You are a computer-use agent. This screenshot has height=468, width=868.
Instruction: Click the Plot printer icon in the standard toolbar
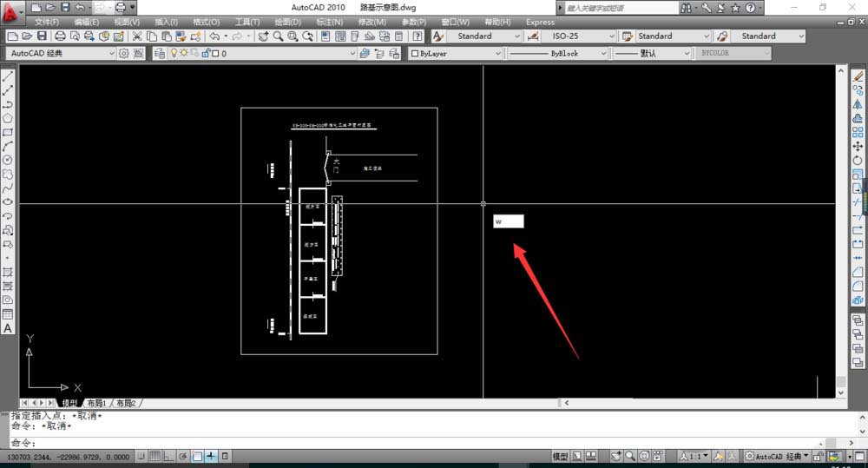click(x=60, y=36)
